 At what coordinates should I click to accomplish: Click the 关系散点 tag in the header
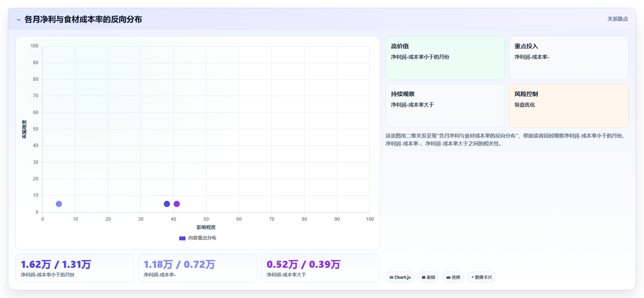617,19
